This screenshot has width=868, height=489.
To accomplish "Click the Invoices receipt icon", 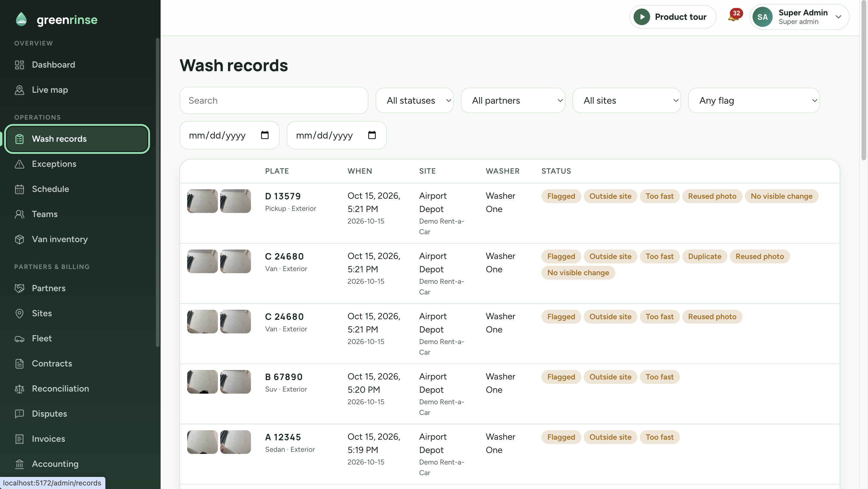I will (x=19, y=439).
